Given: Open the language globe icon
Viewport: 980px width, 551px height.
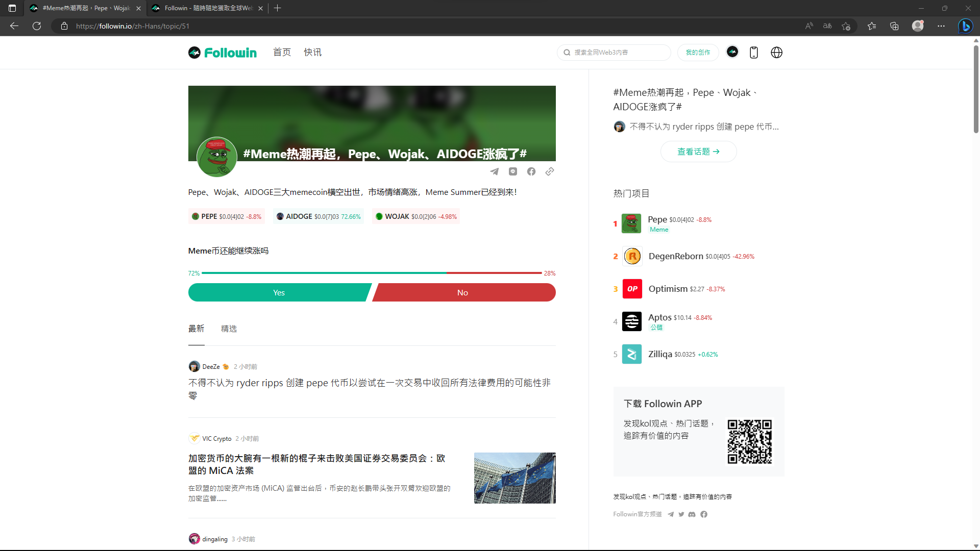Looking at the screenshot, I should 776,53.
